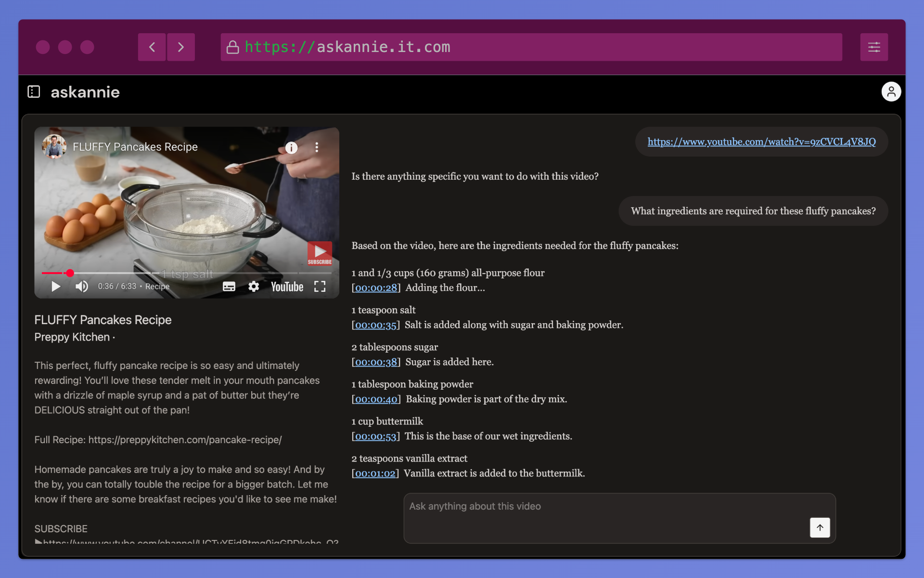
Task: Click the red playhead scrubber dot
Action: 70,273
